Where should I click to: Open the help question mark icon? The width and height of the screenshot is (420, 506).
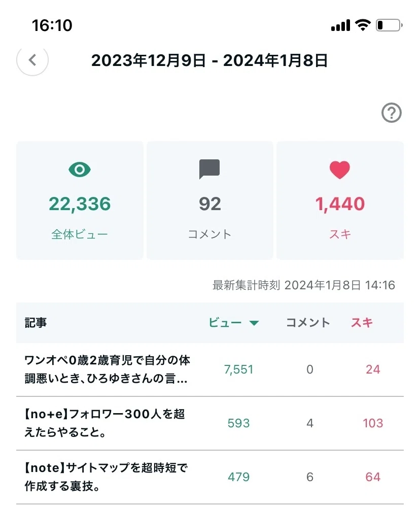pos(391,113)
